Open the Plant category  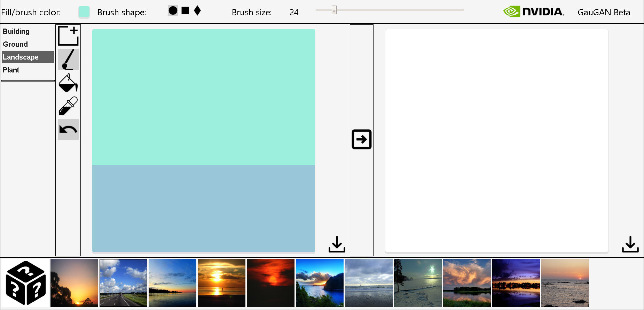coord(11,70)
